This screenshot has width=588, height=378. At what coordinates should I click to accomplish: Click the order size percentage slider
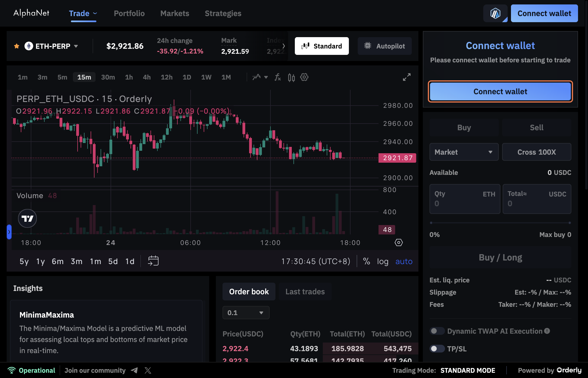tap(500, 223)
